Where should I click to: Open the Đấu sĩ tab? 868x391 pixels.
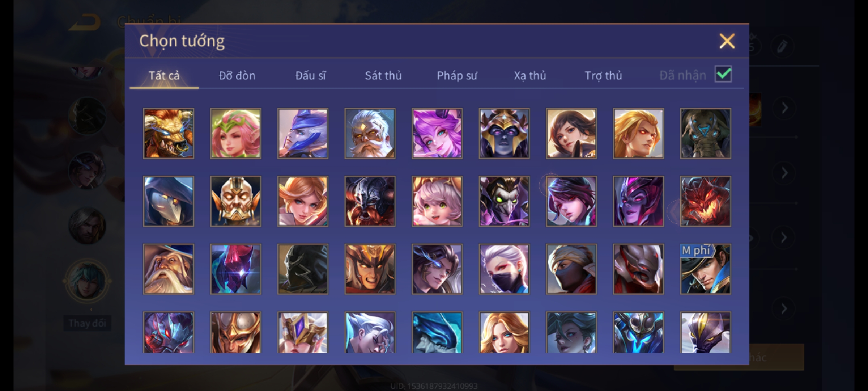(x=310, y=75)
